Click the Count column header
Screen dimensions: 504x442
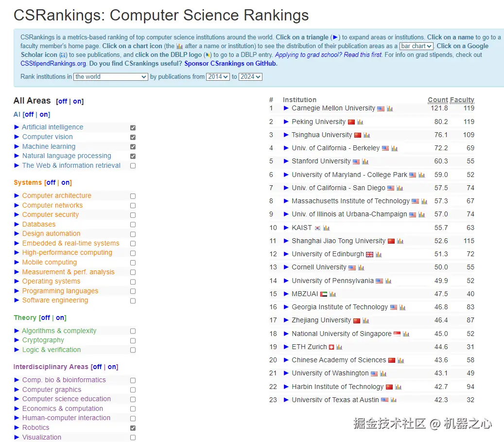click(438, 100)
